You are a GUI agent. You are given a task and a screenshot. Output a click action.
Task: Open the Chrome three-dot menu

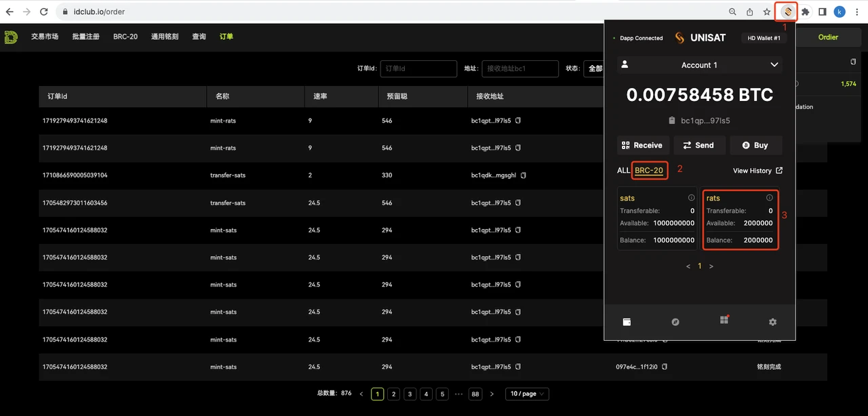[858, 12]
